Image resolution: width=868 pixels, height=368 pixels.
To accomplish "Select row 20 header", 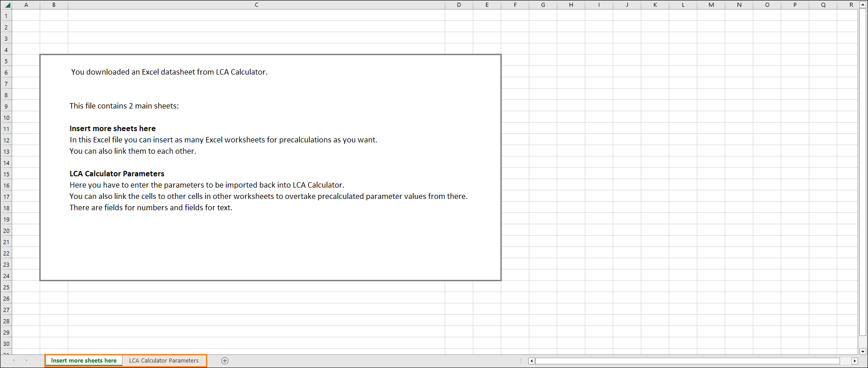I will click(x=6, y=231).
